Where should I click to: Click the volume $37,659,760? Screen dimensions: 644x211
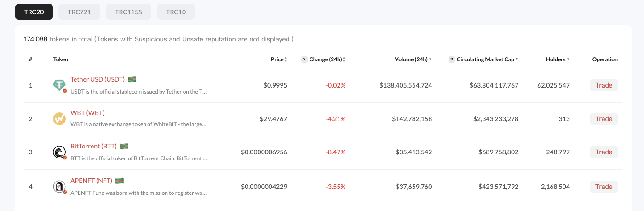[x=414, y=187]
